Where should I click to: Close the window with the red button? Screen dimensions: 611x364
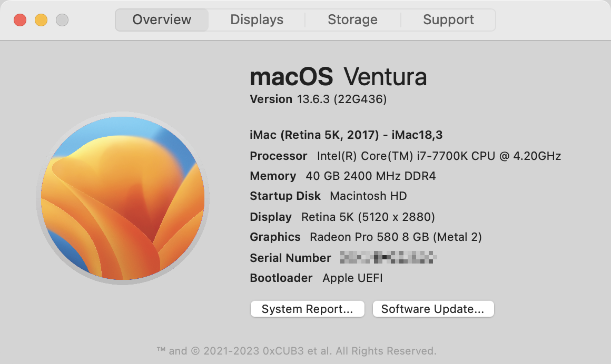click(20, 20)
